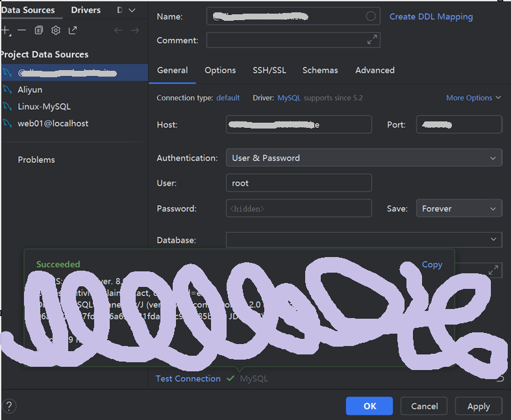
Task: Click the make global export arrow icon
Action: 73,31
